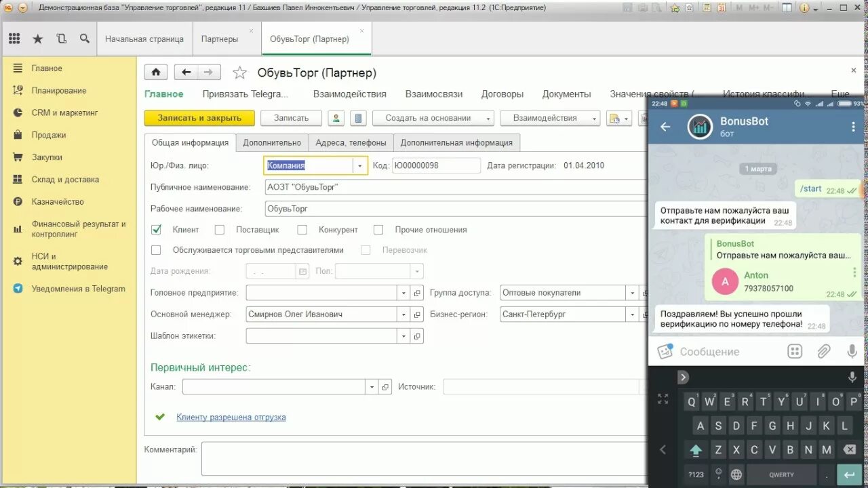This screenshot has height=488, width=868.
Task: Open Привязать Telegra... navigation link
Action: pyautogui.click(x=245, y=94)
